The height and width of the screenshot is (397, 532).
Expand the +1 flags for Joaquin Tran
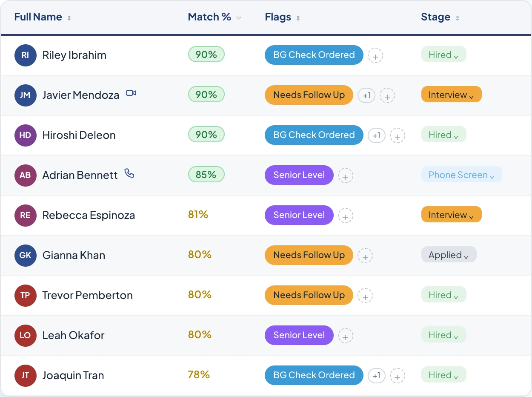coord(377,376)
